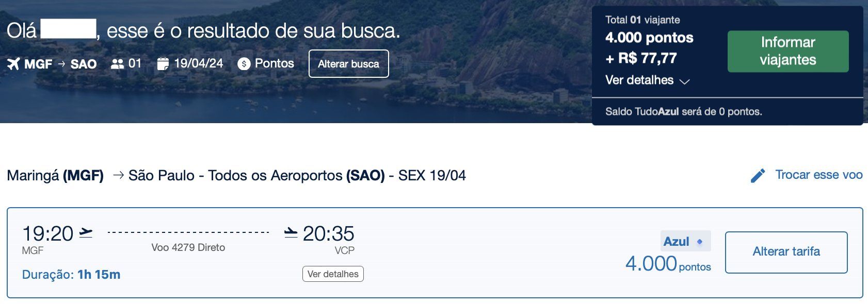
Task: Click the chevron next to Ver detalhes
Action: [684, 81]
